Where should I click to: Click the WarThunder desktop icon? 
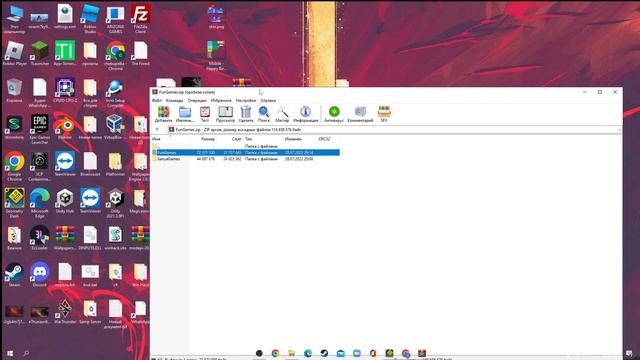[x=65, y=312]
